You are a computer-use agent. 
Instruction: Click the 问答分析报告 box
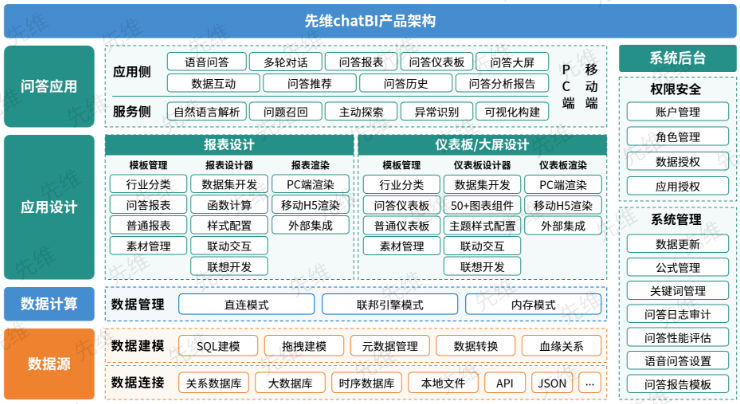point(502,84)
